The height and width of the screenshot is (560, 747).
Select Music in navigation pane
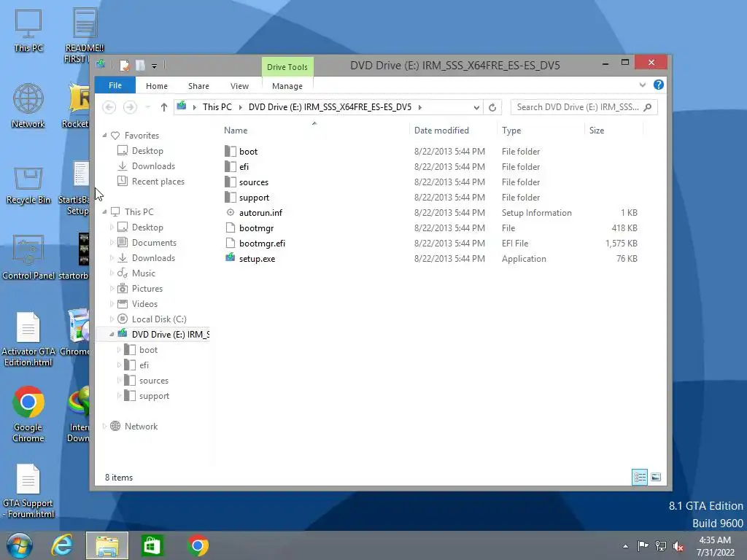(144, 273)
